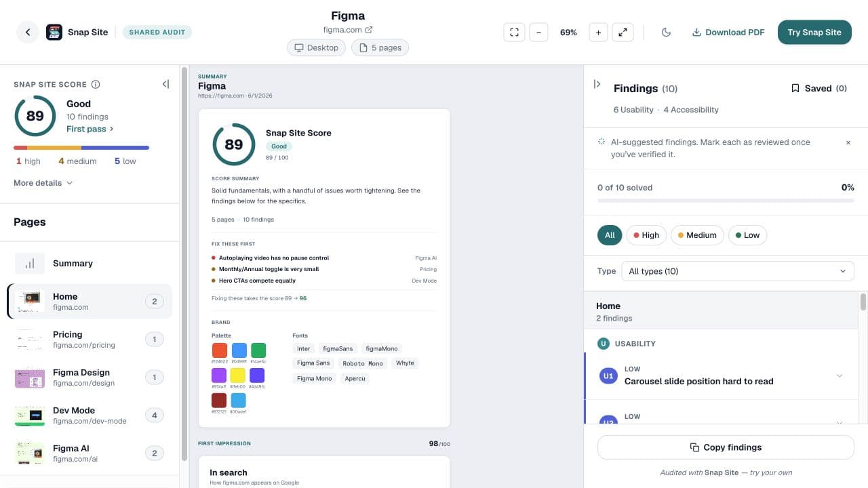Image resolution: width=868 pixels, height=488 pixels.
Task: Toggle dark mode moon icon
Action: click(666, 32)
